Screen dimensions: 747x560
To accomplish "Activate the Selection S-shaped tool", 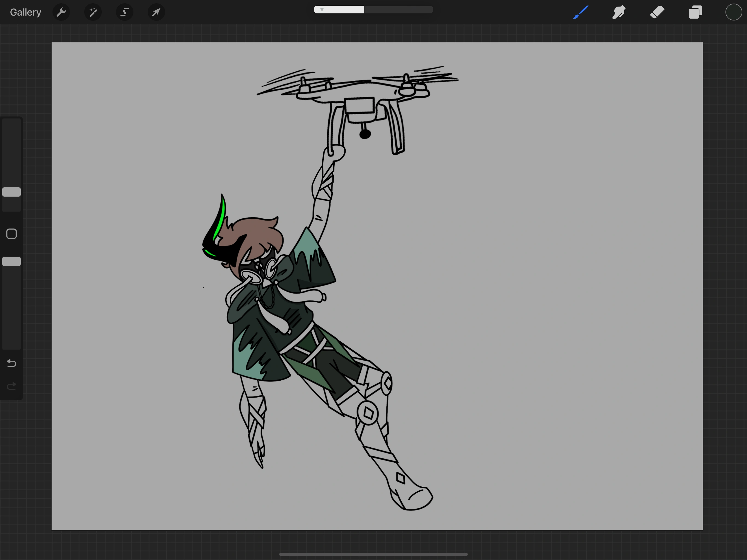I will [x=125, y=13].
